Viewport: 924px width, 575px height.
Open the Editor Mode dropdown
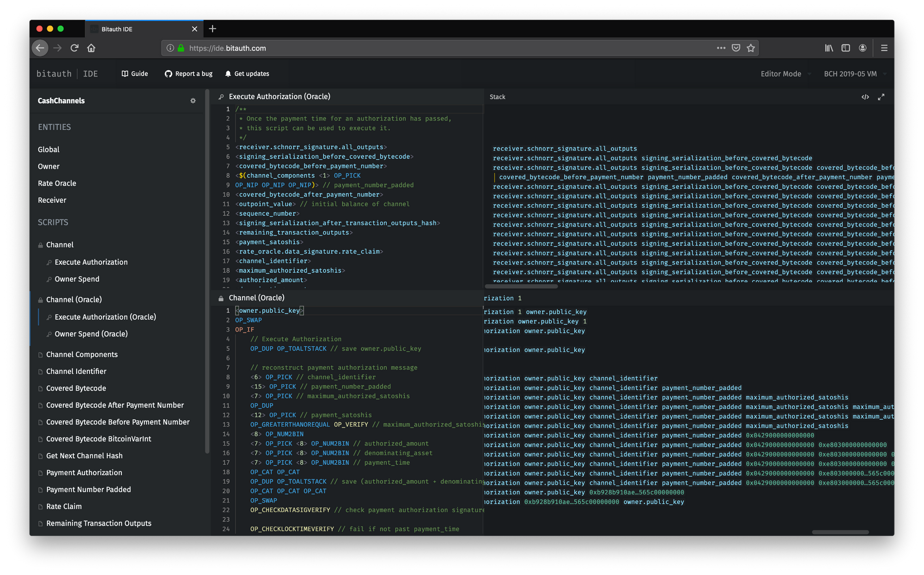pos(784,73)
